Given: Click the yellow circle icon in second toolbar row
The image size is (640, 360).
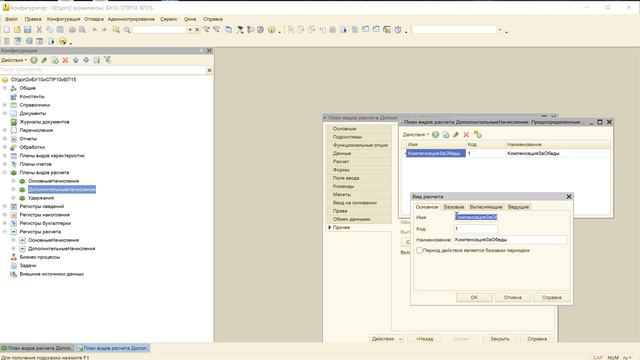Looking at the screenshot, I should (x=62, y=41).
